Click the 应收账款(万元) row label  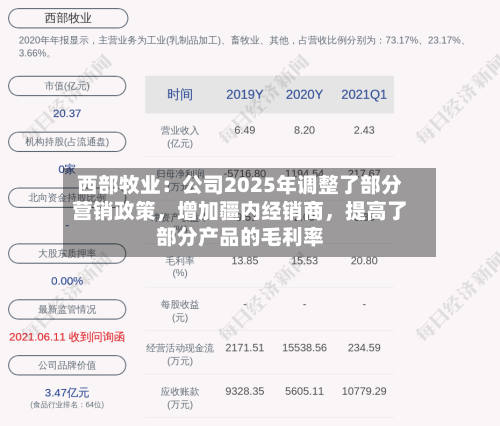180,398
